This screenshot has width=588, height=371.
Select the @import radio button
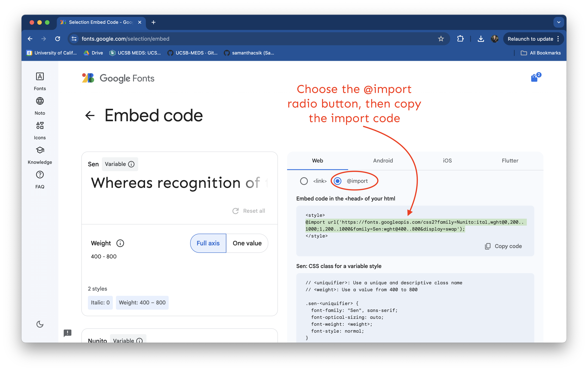coord(337,181)
